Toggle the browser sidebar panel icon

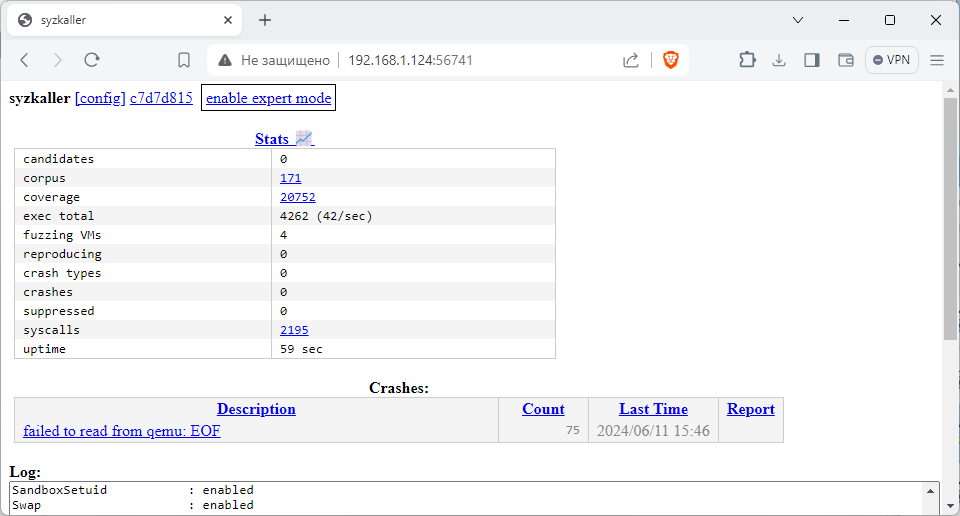click(812, 60)
